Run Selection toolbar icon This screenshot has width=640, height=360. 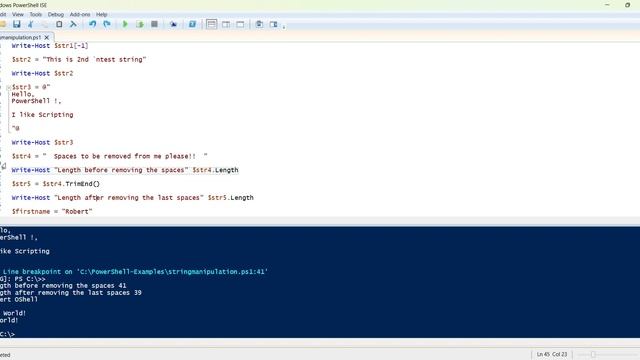tap(140, 24)
